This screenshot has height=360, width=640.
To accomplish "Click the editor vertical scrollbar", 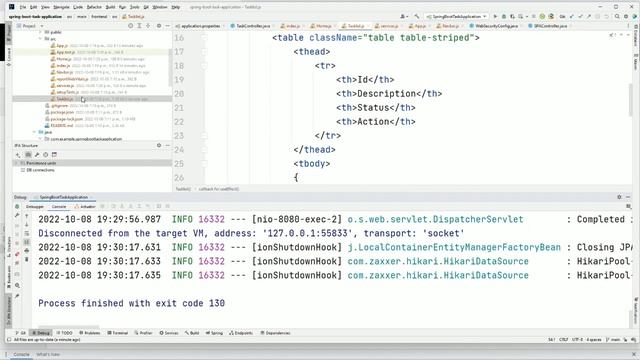I will [631, 100].
